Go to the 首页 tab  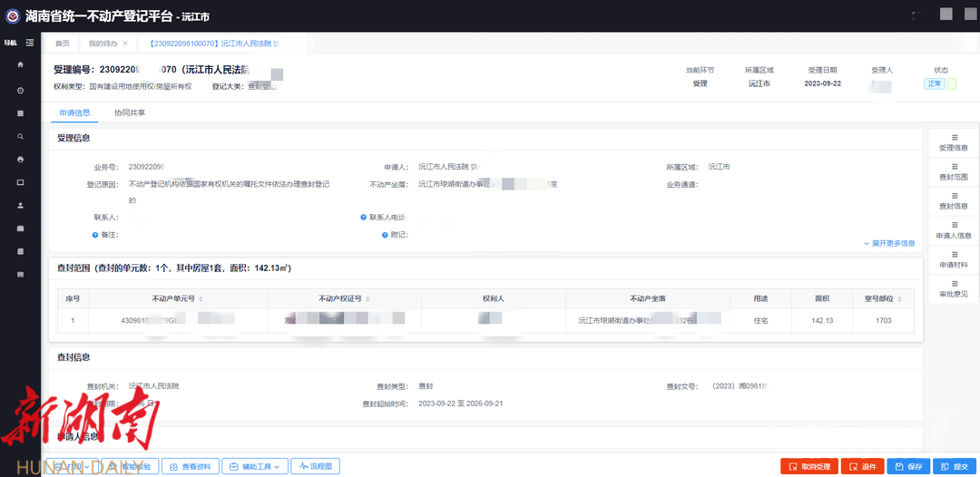[62, 44]
